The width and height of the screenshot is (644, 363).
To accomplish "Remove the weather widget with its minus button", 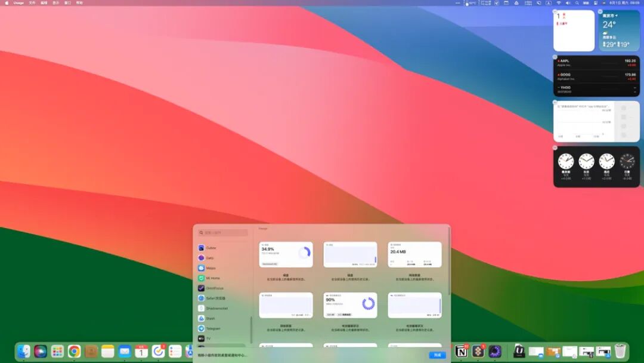I will 600,12.
